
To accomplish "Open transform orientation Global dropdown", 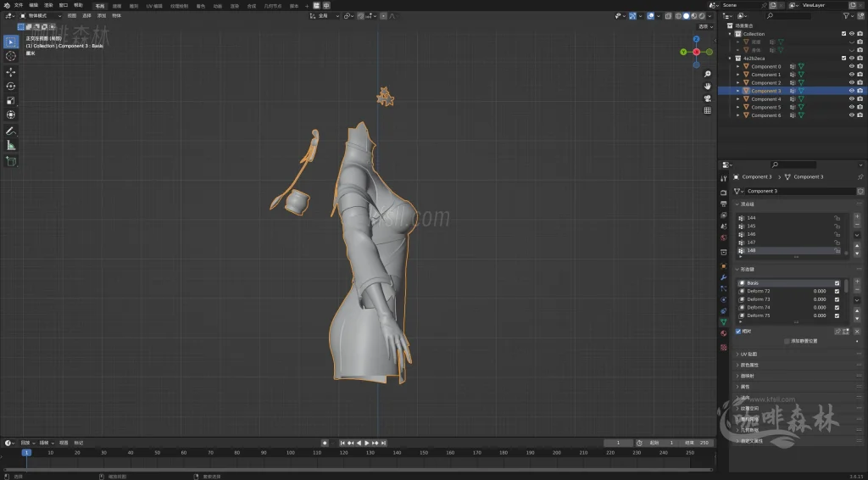I will [x=325, y=16].
